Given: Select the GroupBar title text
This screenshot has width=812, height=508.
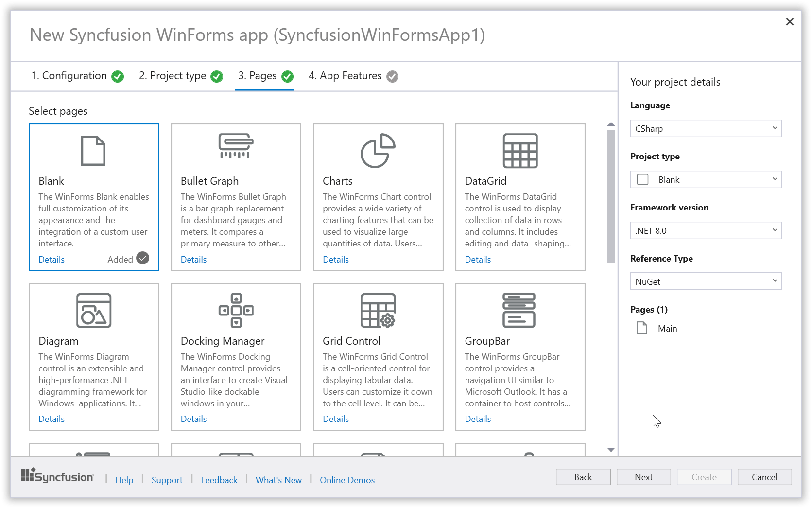Looking at the screenshot, I should (x=487, y=341).
